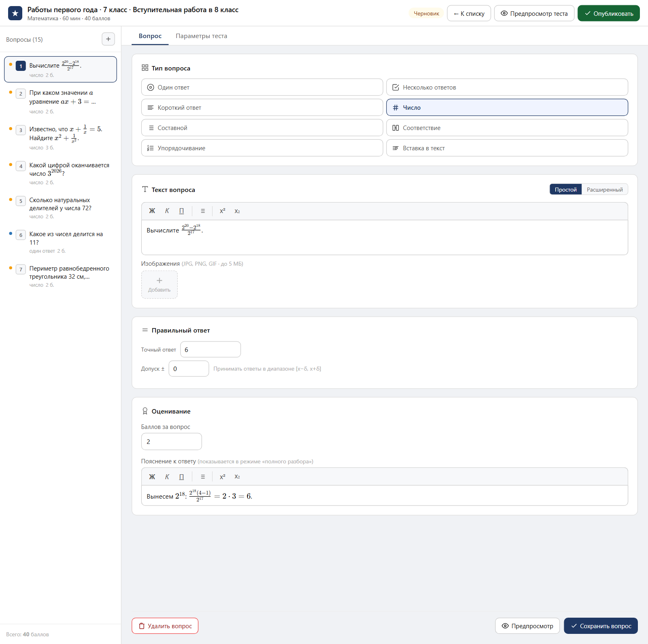This screenshot has height=644, width=648.
Task: Open question 6 about делится на 11
Action: 61,242
